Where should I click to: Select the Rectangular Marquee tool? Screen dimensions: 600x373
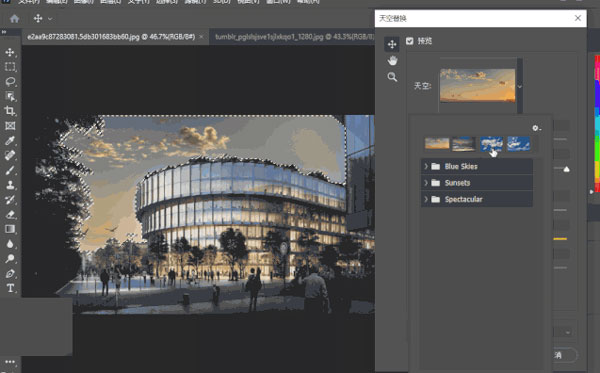coord(10,67)
